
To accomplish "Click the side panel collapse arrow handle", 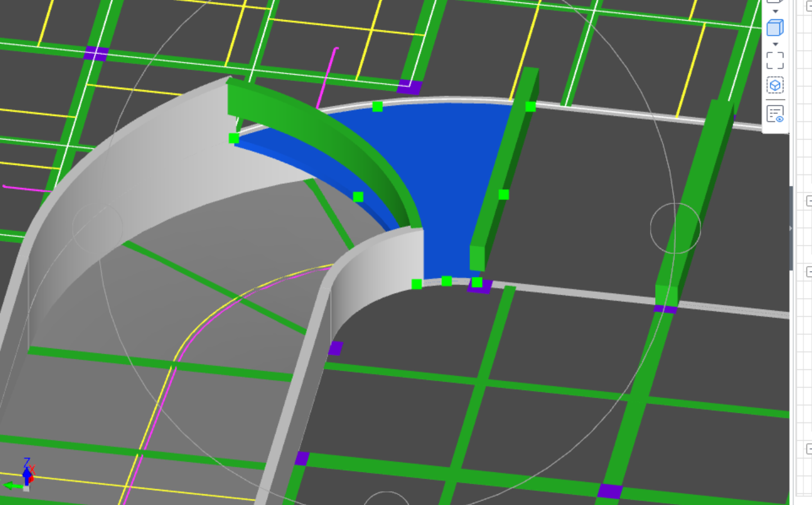I will tap(791, 228).
